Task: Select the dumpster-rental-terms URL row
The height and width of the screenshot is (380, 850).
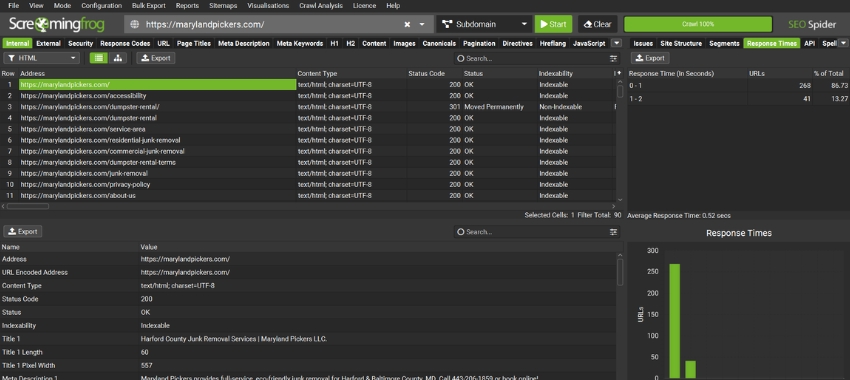Action: [x=308, y=162]
